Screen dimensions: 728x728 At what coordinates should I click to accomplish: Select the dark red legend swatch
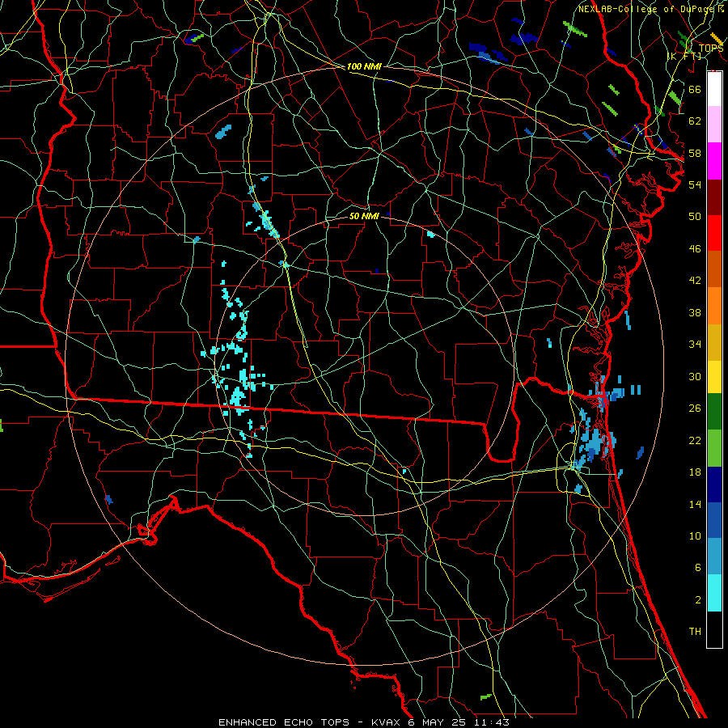point(714,197)
